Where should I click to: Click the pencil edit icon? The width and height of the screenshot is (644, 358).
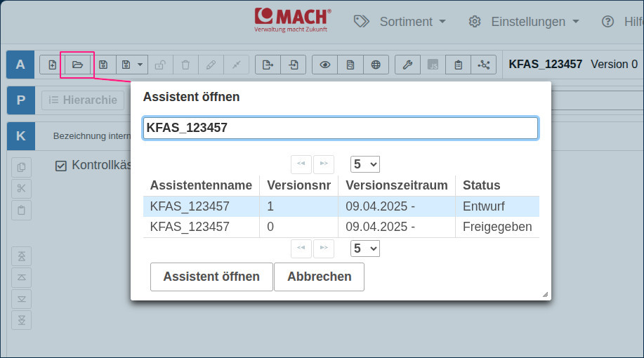pyautogui.click(x=211, y=65)
